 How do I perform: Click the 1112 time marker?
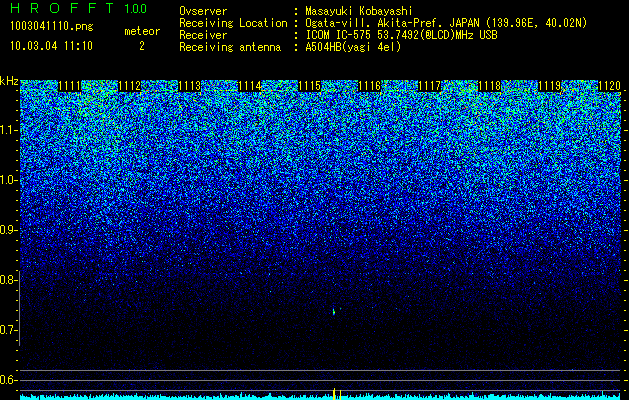tap(130, 86)
